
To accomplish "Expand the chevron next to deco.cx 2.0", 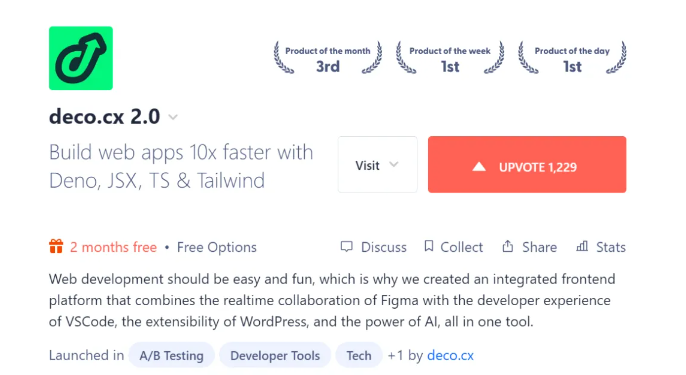I will pos(173,117).
